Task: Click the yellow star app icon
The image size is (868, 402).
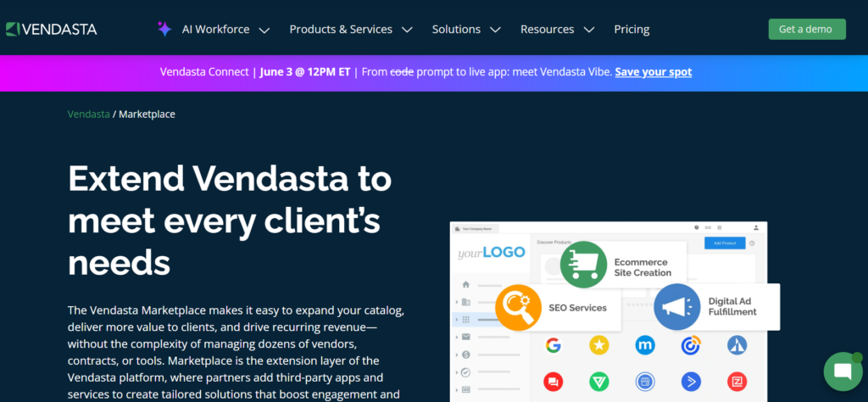Action: click(599, 345)
